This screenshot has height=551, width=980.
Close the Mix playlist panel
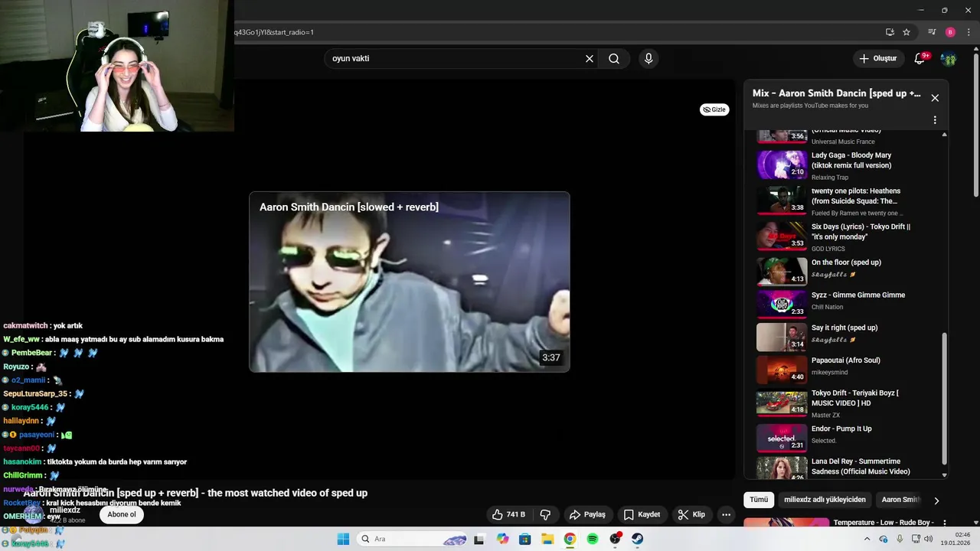[935, 98]
